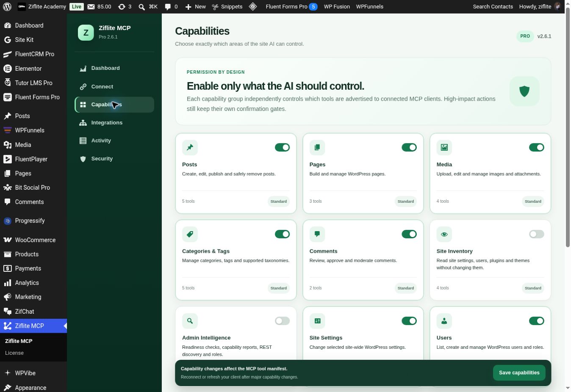Click the Pages card icon

click(317, 147)
